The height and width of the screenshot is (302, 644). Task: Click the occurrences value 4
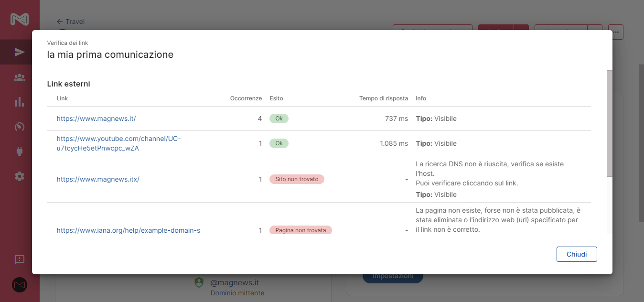coord(260,119)
